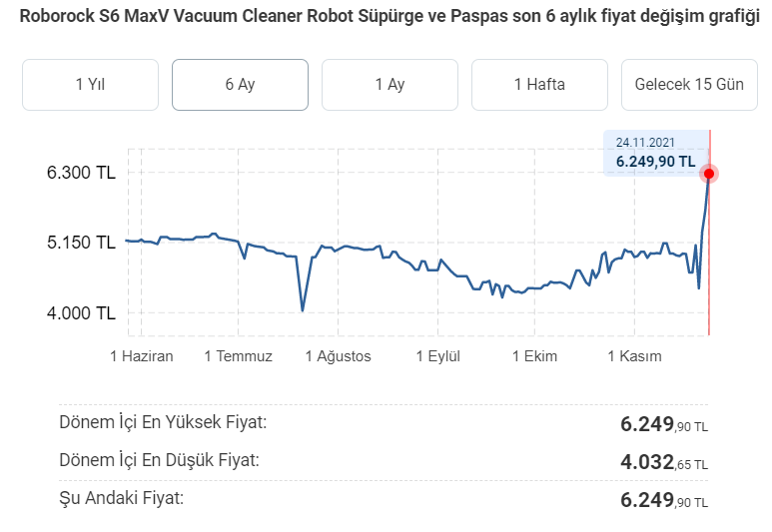Viewport: 772px width, 532px height.
Task: Click the 6.300 TL y-axis label
Action: [x=82, y=173]
